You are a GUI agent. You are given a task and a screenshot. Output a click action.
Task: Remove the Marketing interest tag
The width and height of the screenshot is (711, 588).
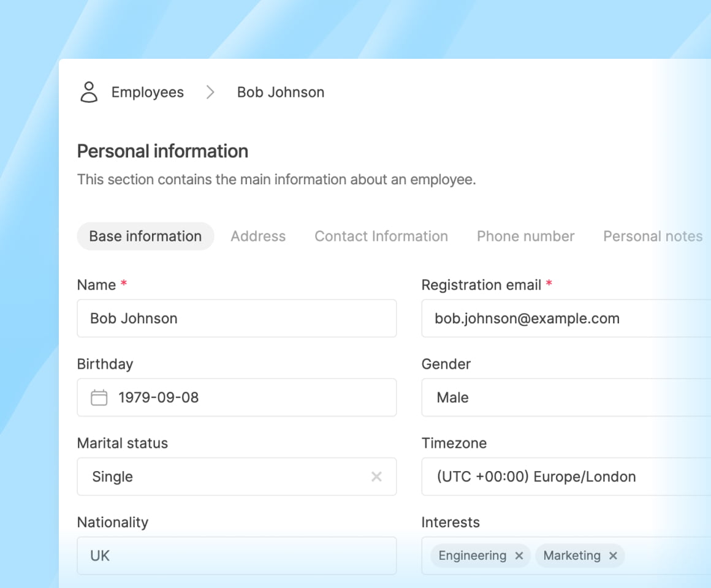(613, 556)
